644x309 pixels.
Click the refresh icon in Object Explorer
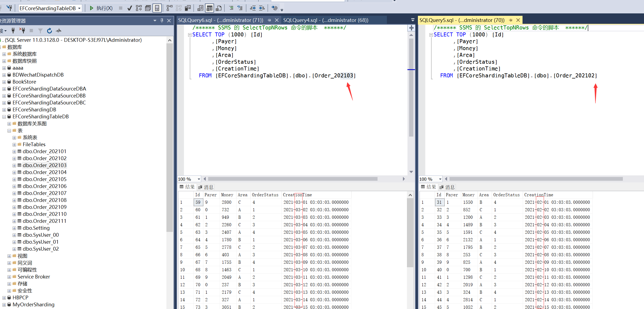point(49,31)
